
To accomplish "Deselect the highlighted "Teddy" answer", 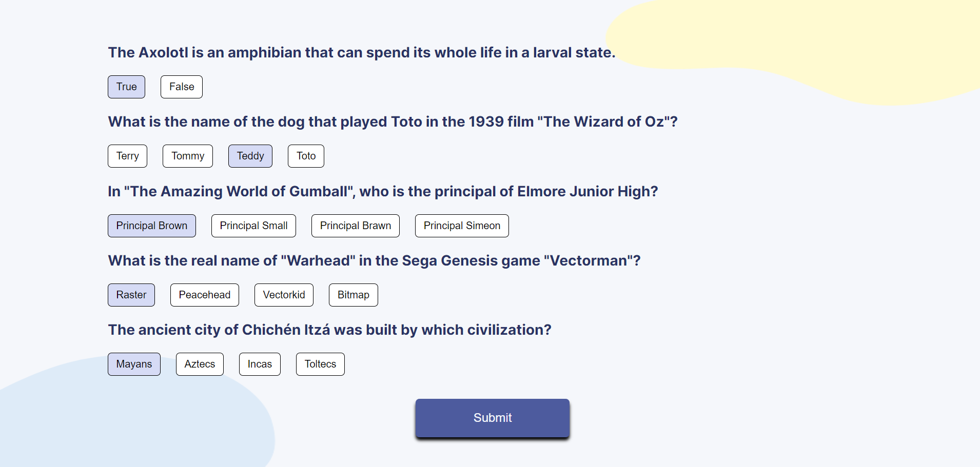I will (x=250, y=156).
